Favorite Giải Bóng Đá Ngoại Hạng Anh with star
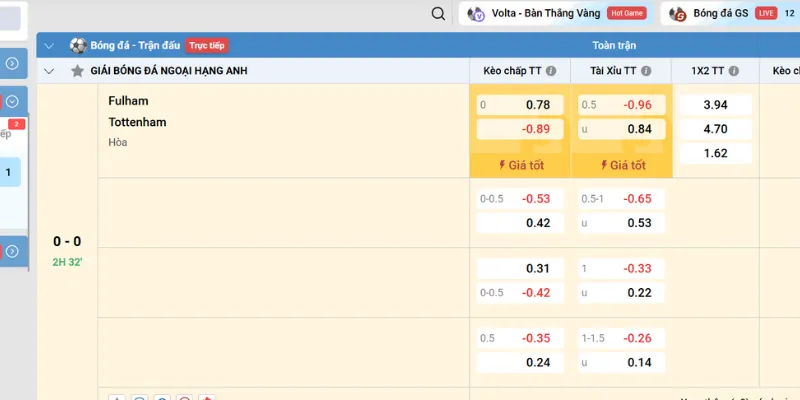 (78, 71)
